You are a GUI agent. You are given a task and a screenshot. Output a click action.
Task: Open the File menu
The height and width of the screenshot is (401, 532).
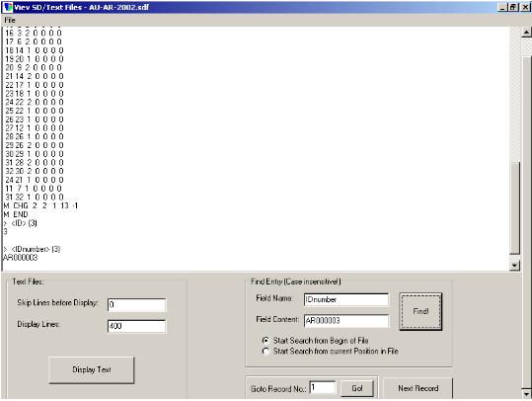(x=10, y=21)
